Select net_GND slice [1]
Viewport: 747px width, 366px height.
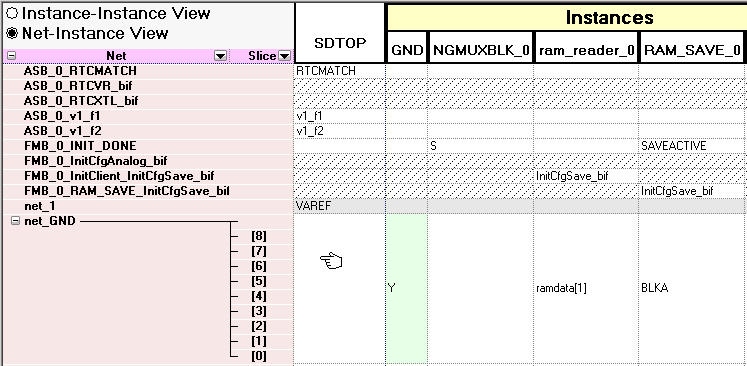[259, 341]
